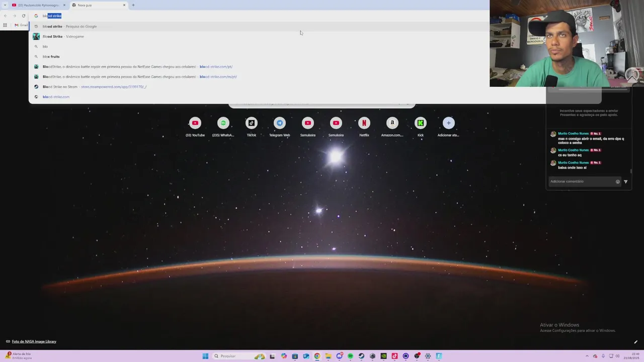Screen dimensions: 644x362
Task: Click the customize page pencil icon
Action: [635, 342]
